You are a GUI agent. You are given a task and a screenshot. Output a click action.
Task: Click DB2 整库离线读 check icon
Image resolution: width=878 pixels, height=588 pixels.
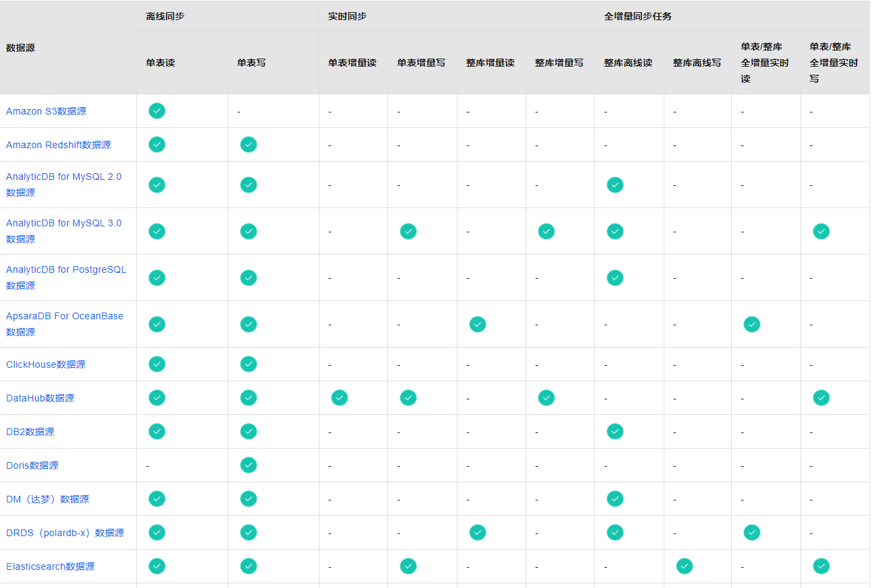click(x=615, y=432)
